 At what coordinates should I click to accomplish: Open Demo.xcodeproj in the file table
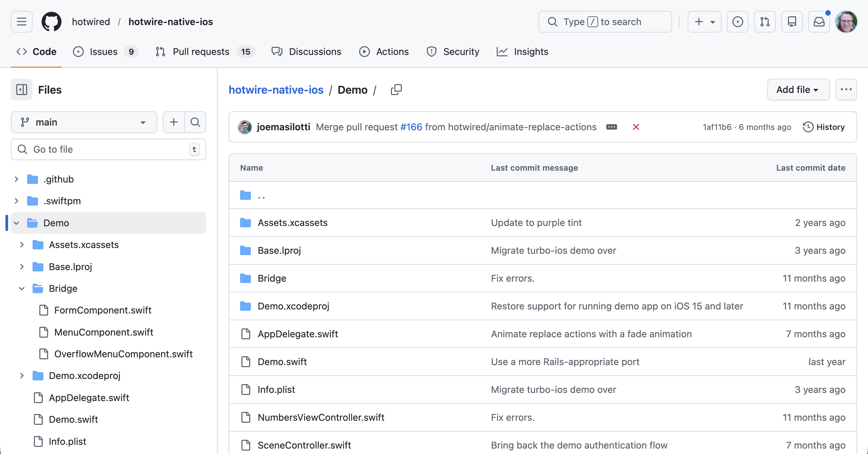(x=293, y=306)
